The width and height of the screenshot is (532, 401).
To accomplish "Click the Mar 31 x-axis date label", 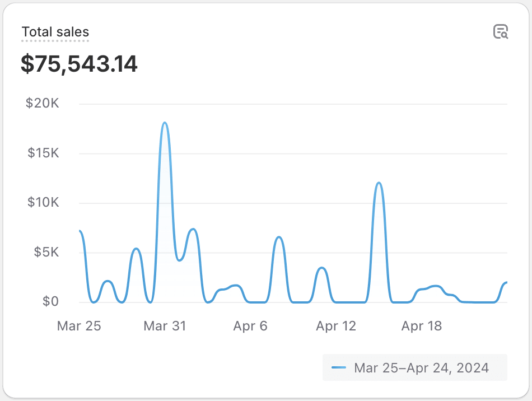I will (x=165, y=326).
